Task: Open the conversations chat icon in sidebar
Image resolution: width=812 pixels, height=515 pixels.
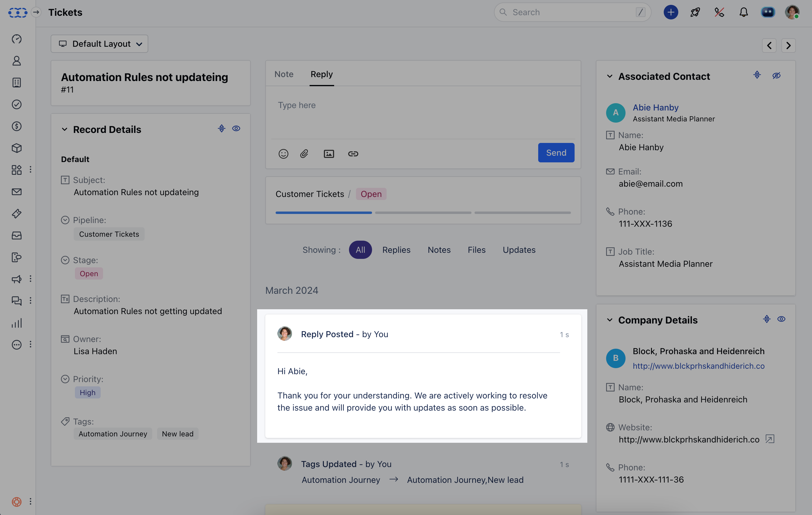Action: 16,301
